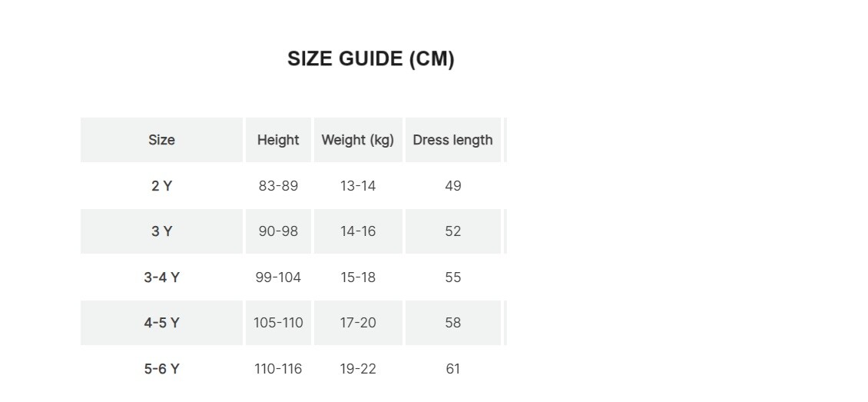Click the Height column header
Image resolution: width=868 pixels, height=402 pixels.
click(x=278, y=140)
